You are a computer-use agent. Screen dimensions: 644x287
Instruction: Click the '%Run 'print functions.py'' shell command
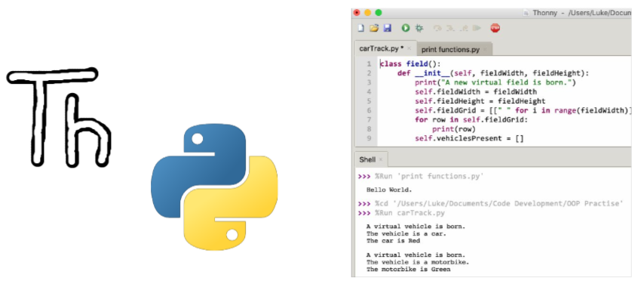click(x=429, y=177)
